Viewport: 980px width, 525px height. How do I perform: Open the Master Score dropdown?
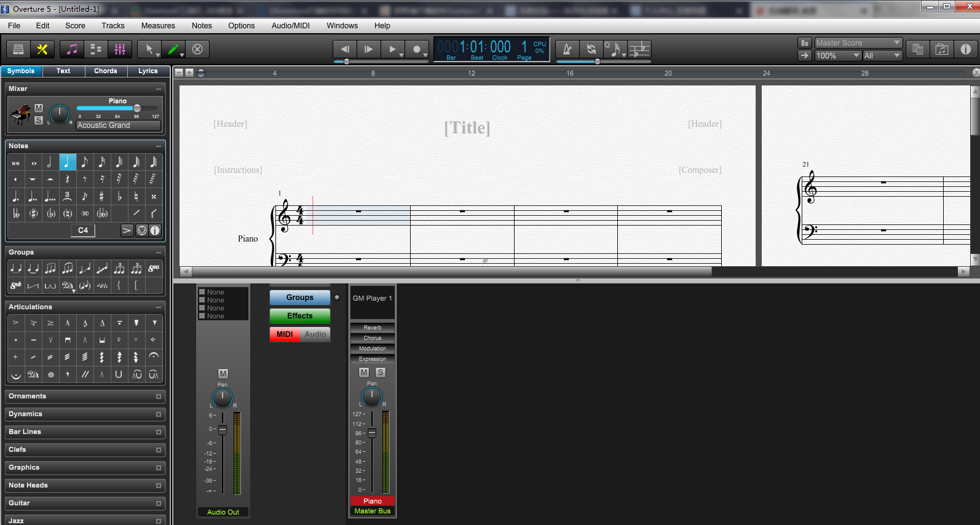[858, 43]
